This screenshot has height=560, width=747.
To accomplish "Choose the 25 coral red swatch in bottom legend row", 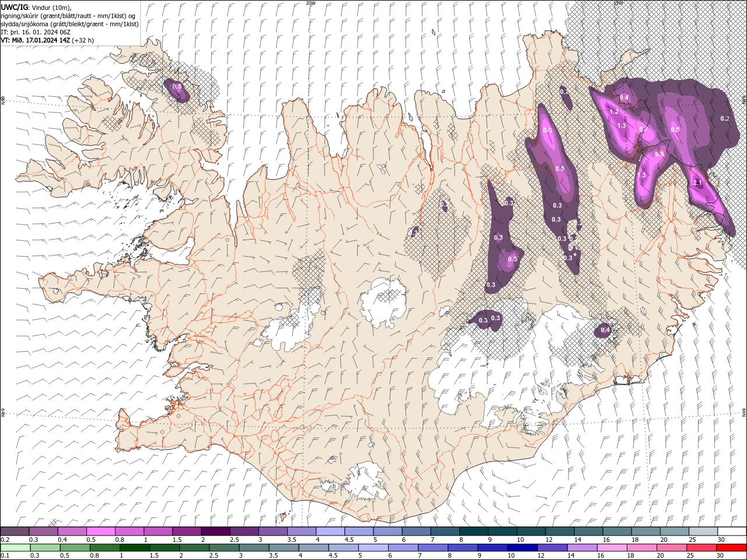I will (701, 548).
